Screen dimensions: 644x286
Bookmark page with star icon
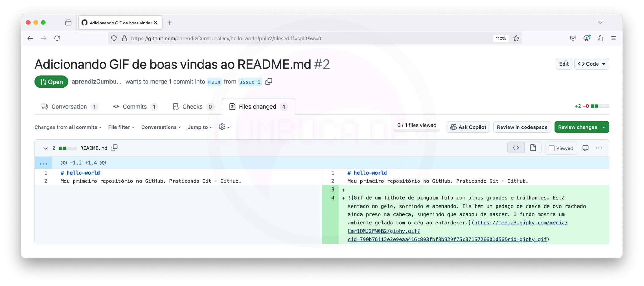516,38
